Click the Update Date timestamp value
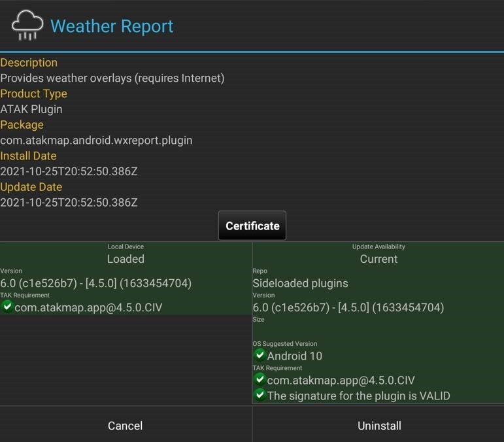 (69, 203)
